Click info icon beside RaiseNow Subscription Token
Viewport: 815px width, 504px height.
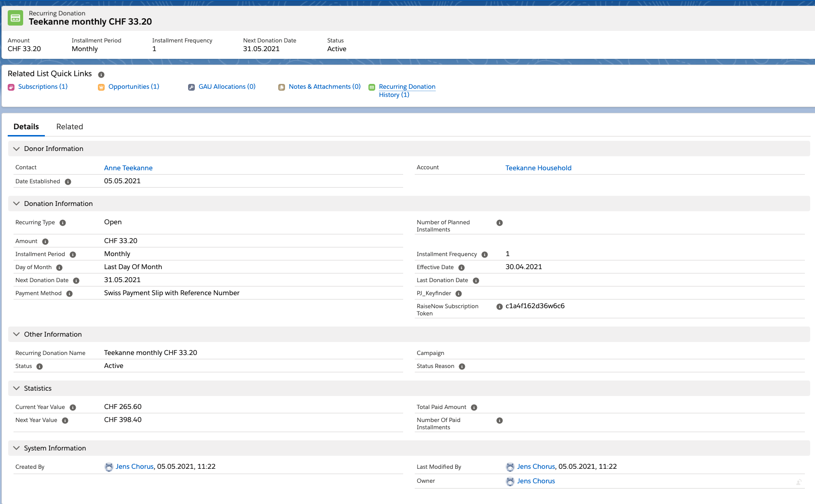click(x=500, y=307)
